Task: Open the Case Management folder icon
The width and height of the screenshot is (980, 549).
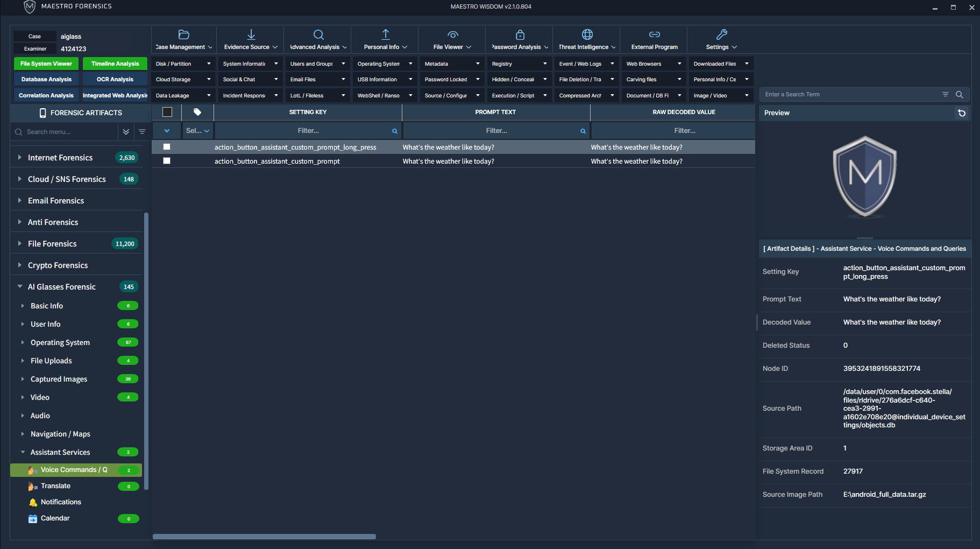Action: tap(183, 34)
